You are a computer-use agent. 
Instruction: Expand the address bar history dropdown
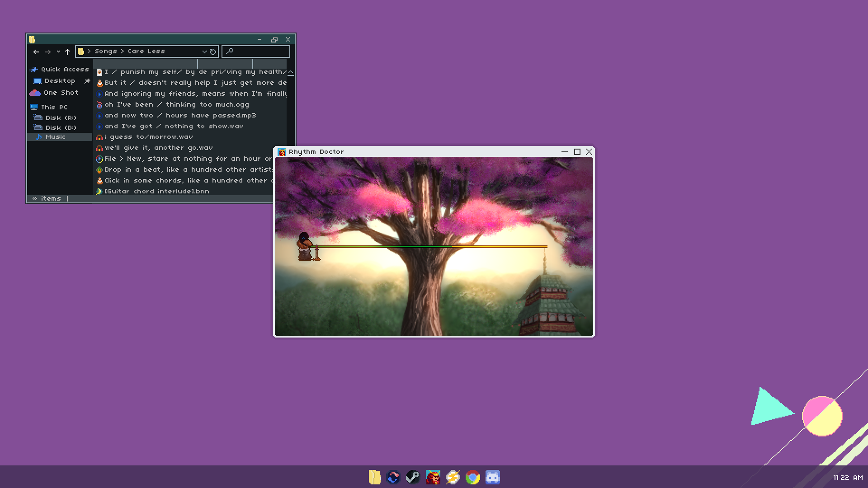(x=204, y=52)
